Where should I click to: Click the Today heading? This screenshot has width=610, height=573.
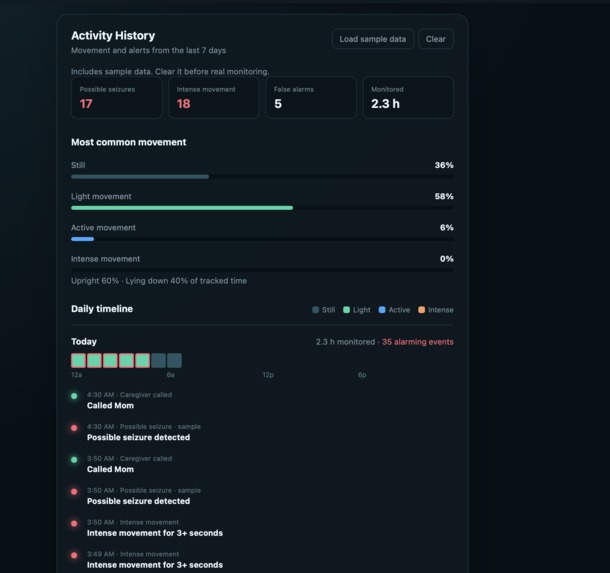tap(84, 342)
